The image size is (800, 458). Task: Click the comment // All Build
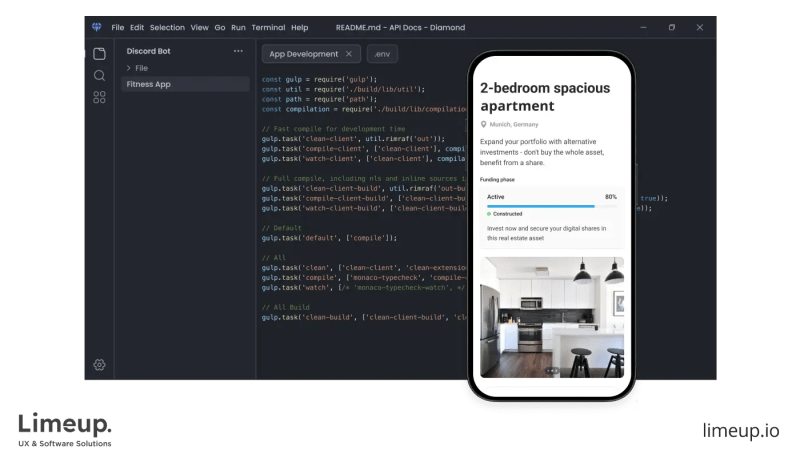pyautogui.click(x=286, y=308)
